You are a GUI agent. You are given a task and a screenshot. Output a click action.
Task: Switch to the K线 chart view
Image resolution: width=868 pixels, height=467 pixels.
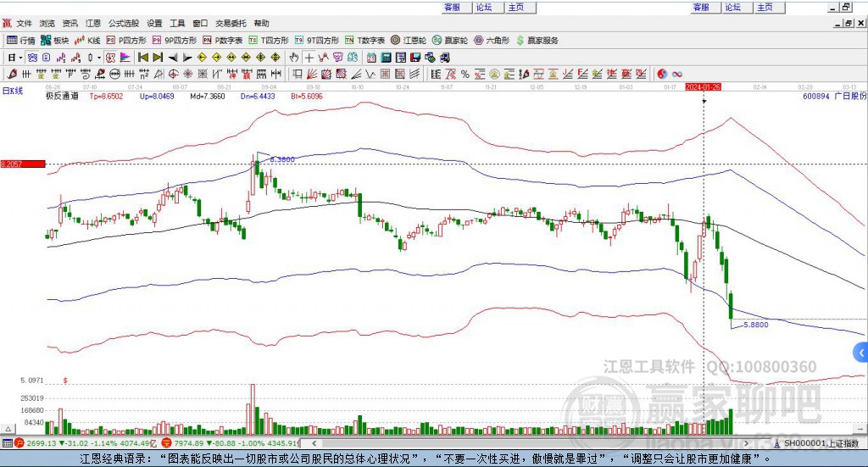pyautogui.click(x=87, y=41)
